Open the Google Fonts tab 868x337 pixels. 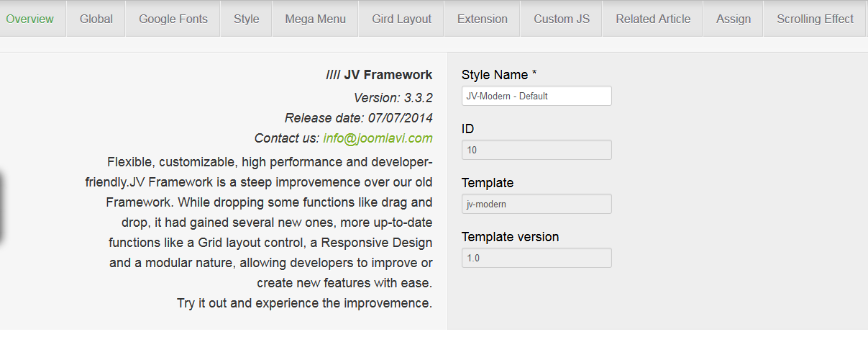coord(173,19)
